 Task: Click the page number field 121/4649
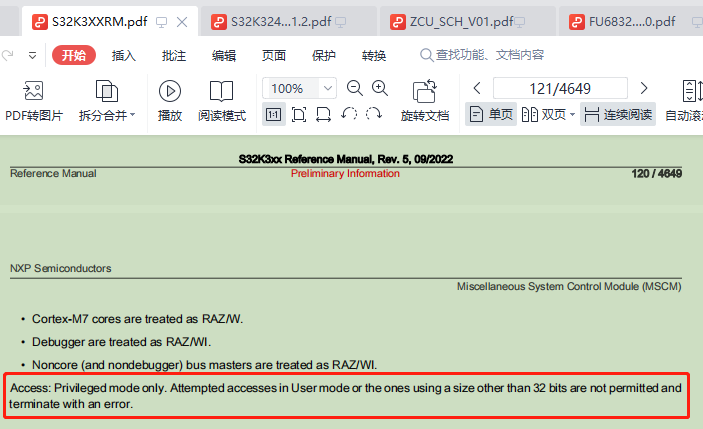pos(560,88)
